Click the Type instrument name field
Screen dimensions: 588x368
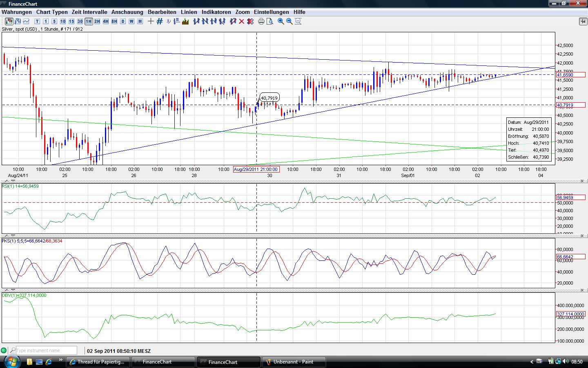click(x=46, y=350)
